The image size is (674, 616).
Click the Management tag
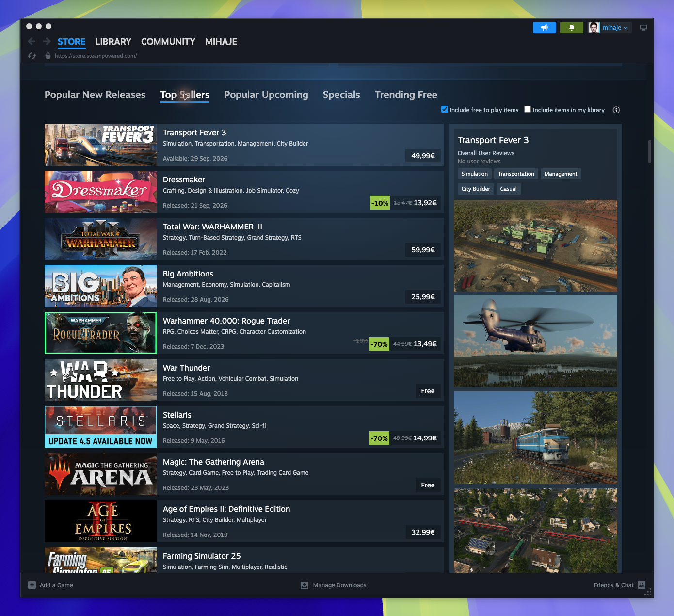click(x=561, y=174)
